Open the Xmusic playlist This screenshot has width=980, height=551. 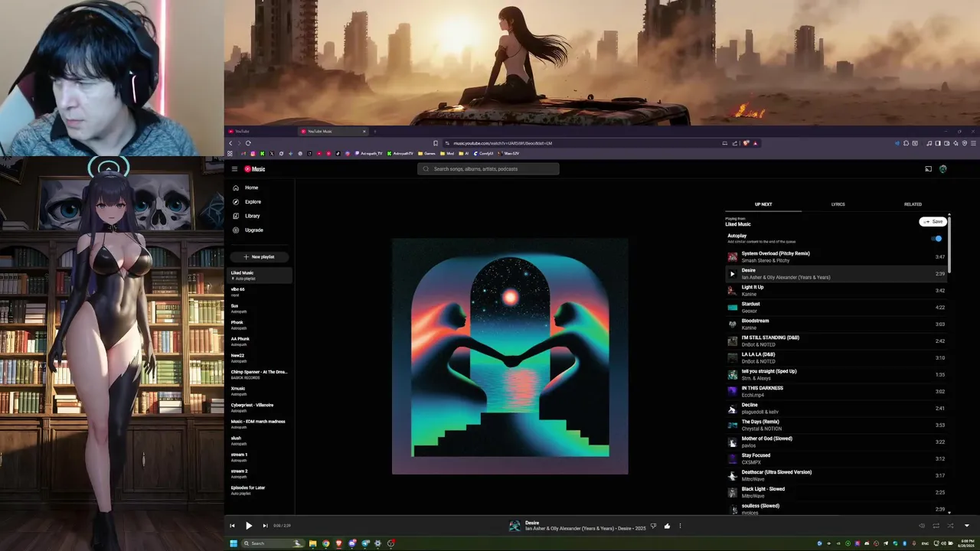[x=260, y=391]
